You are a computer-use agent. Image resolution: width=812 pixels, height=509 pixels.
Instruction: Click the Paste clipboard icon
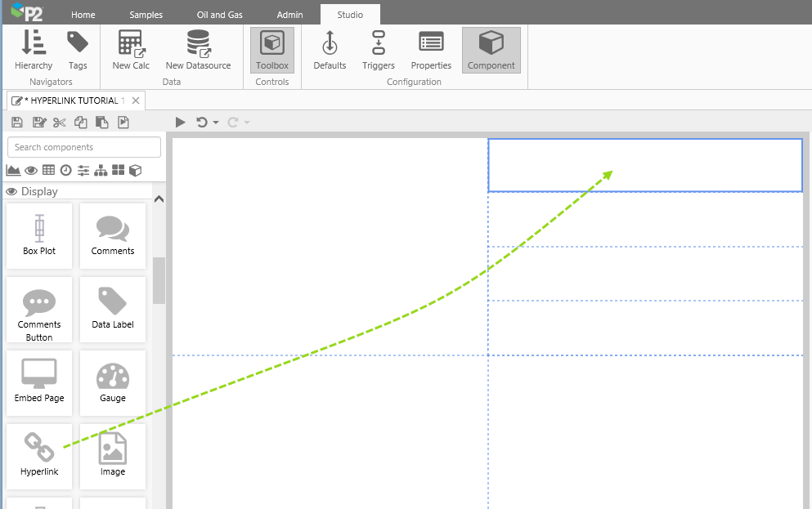pyautogui.click(x=101, y=123)
